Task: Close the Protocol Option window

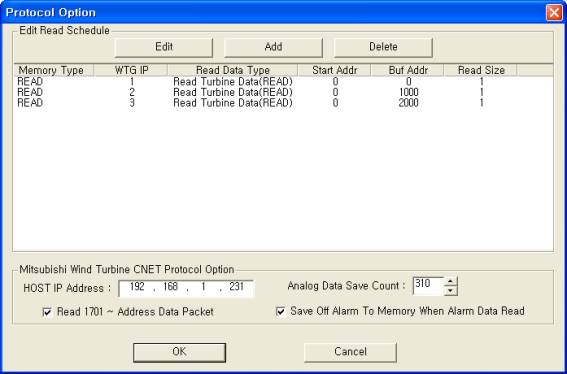Action: click(x=554, y=13)
